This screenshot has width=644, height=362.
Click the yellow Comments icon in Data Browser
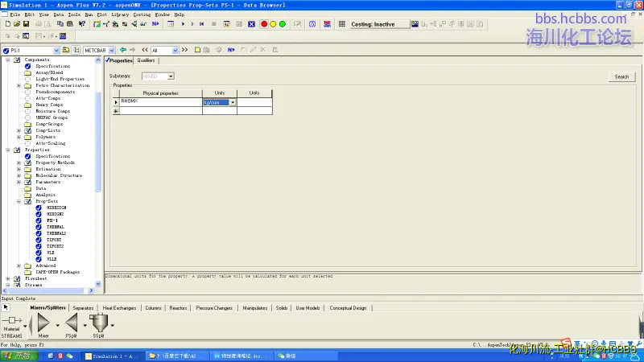197,50
